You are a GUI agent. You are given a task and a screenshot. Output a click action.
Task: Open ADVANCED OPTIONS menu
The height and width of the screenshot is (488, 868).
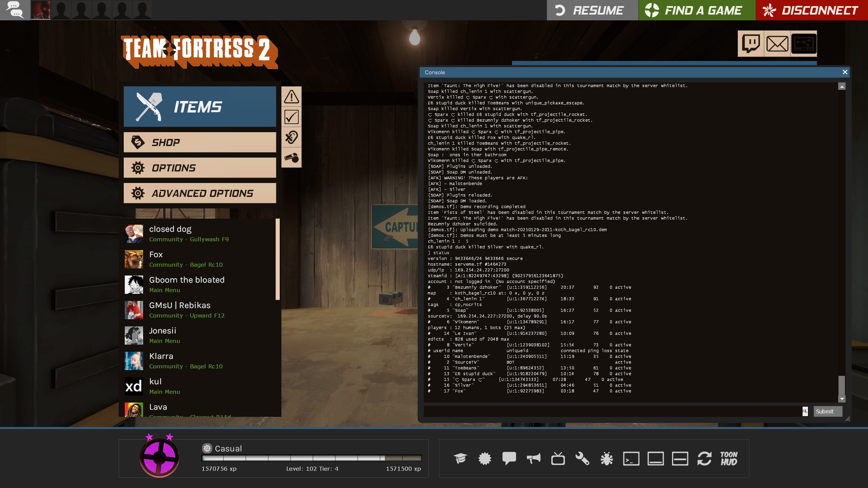200,193
